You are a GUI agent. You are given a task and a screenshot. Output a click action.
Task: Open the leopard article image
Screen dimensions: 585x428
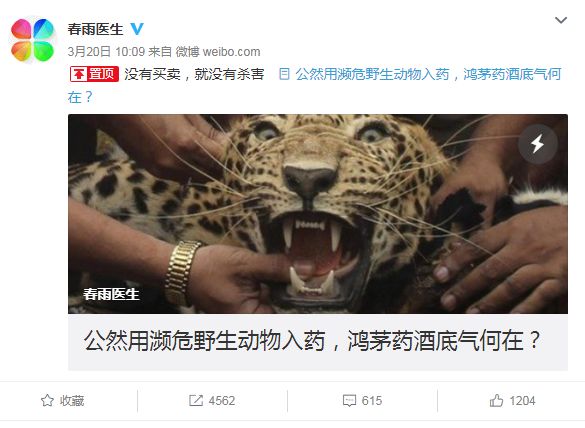tap(318, 214)
